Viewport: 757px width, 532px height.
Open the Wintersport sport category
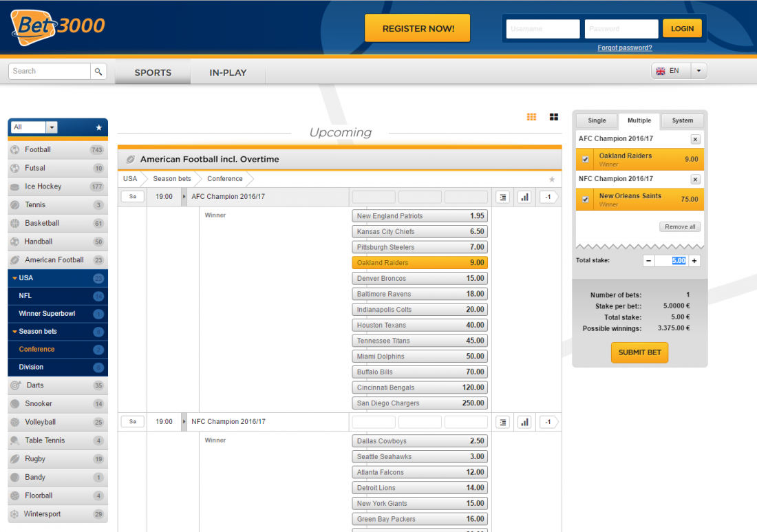pos(58,513)
